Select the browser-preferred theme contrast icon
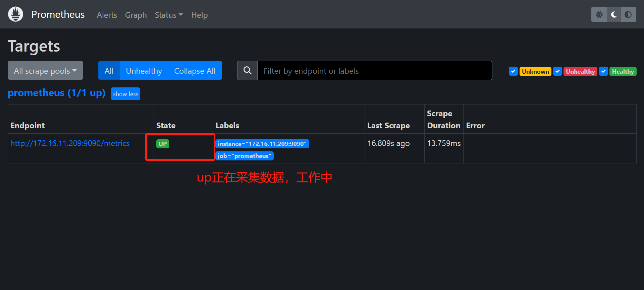 pyautogui.click(x=628, y=15)
